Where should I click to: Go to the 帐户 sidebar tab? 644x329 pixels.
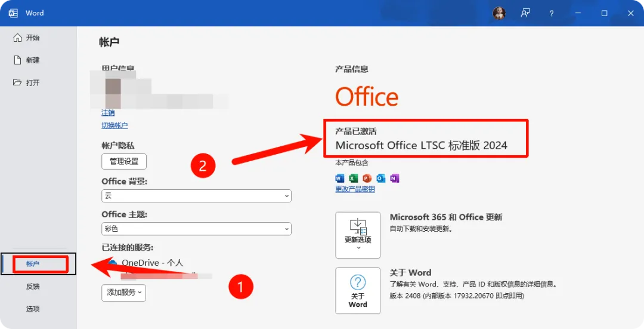(x=39, y=263)
